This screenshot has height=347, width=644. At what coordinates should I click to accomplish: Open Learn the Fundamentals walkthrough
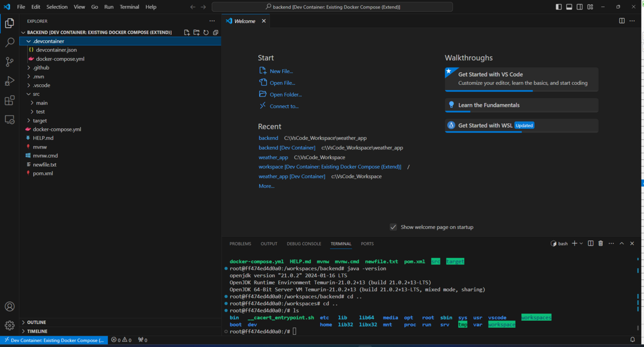[x=522, y=105]
